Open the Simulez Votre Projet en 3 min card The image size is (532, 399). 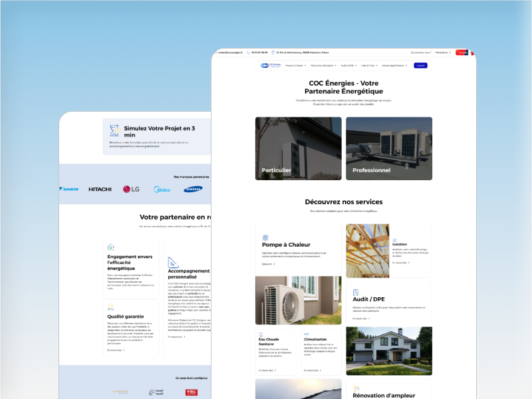pos(157,137)
